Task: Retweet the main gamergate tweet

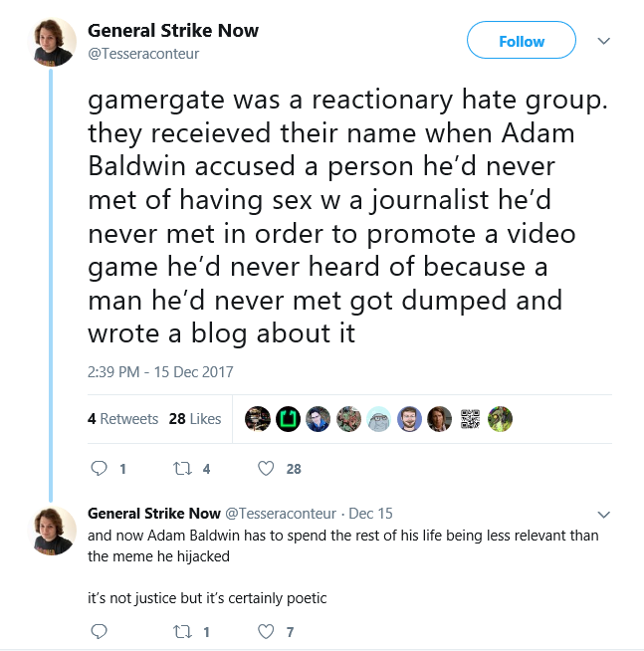Action: (x=182, y=469)
